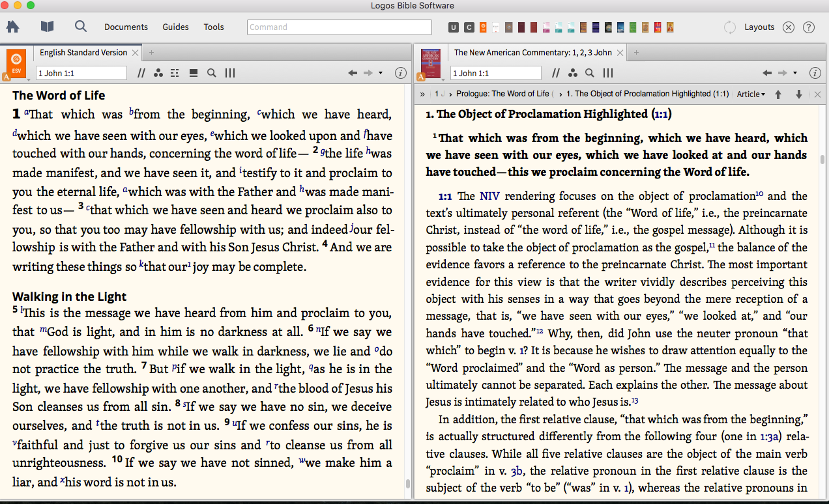Close the New American Commentary tab
The height and width of the screenshot is (504, 829).
tap(620, 53)
